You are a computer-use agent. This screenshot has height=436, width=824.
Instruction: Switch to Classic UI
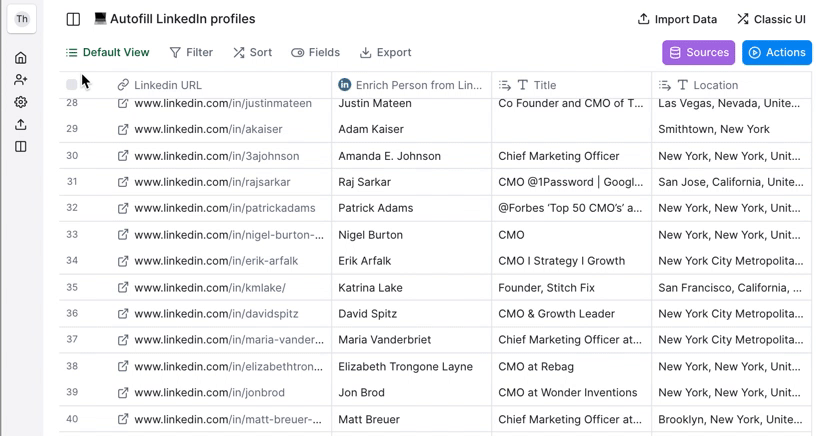coord(771,19)
